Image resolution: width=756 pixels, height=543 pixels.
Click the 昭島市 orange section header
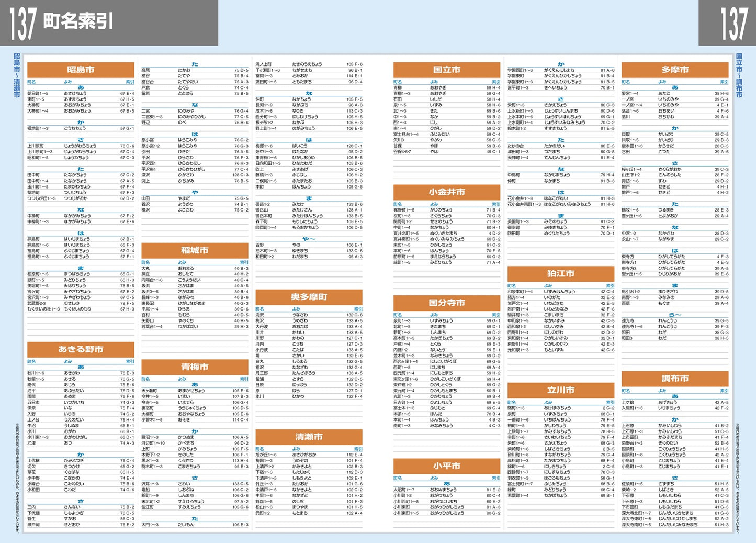(81, 70)
